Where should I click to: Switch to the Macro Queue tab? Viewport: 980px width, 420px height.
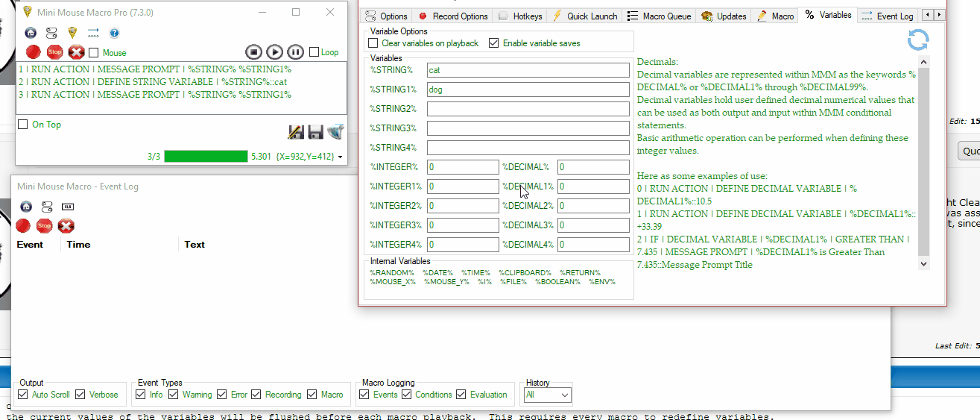[x=660, y=16]
